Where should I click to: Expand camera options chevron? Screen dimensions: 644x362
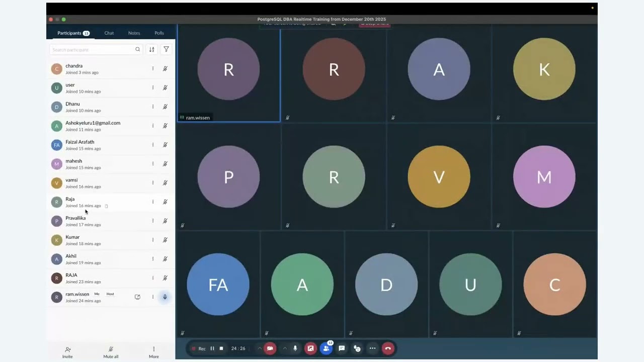pyautogui.click(x=260, y=348)
